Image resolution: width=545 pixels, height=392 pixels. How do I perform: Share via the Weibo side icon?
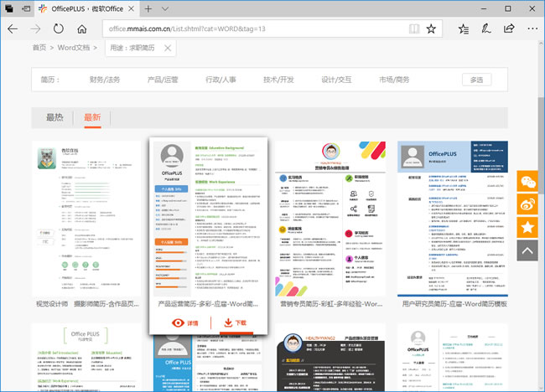(x=527, y=204)
